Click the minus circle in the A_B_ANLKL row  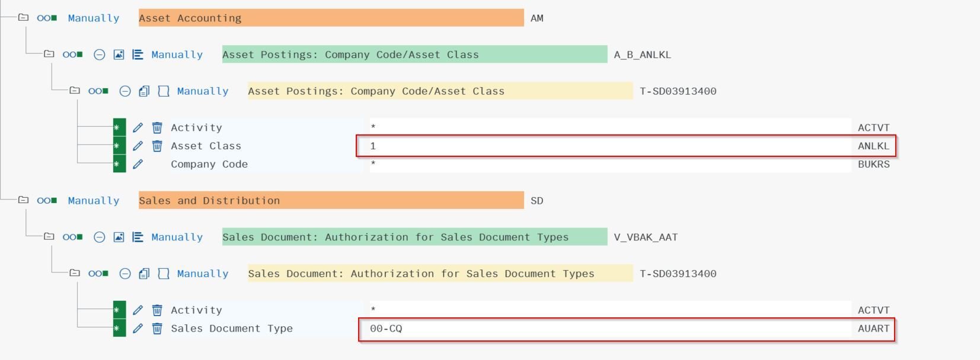[x=100, y=55]
